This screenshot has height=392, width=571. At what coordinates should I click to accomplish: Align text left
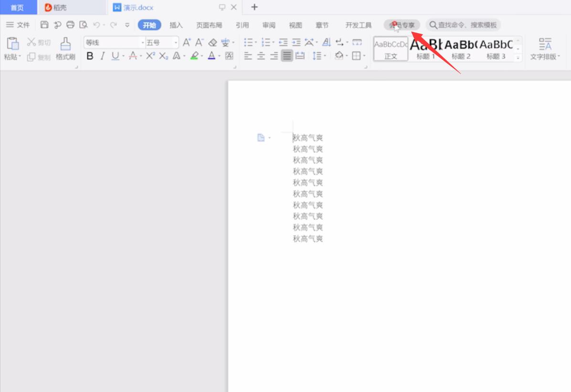tap(248, 56)
